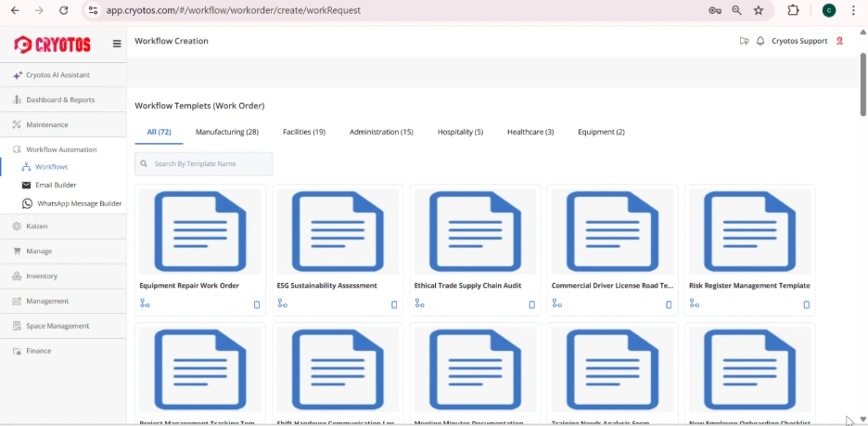Click the address bar URL
The height and width of the screenshot is (426, 868).
pos(233,10)
